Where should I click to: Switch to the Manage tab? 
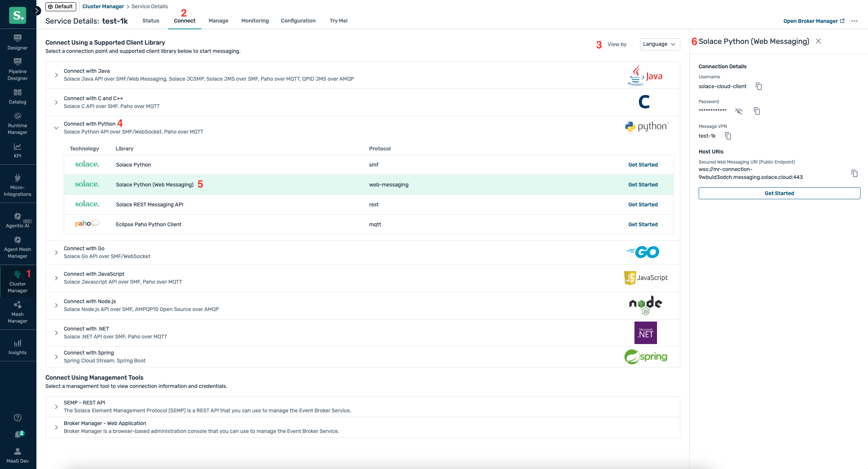click(x=219, y=21)
